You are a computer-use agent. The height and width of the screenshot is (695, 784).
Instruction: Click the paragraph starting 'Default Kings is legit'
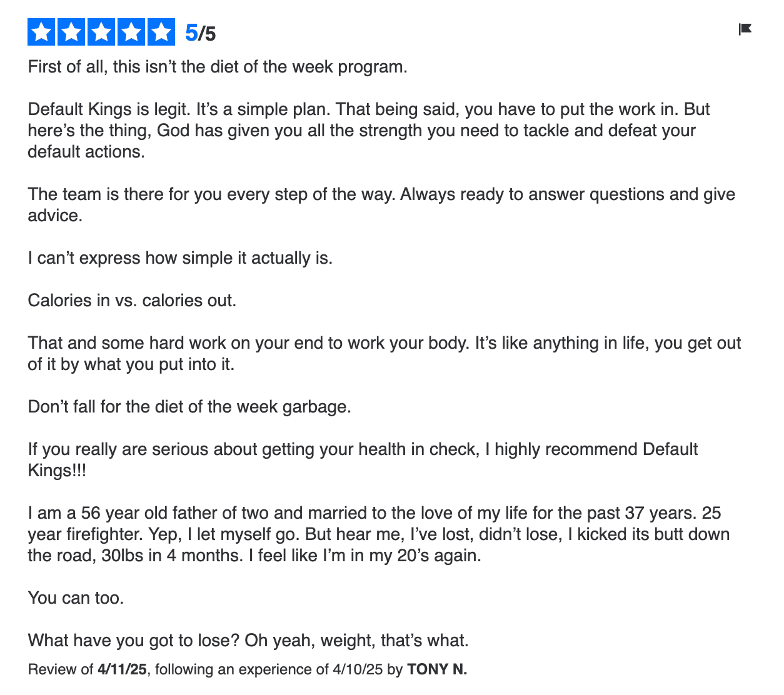369,131
